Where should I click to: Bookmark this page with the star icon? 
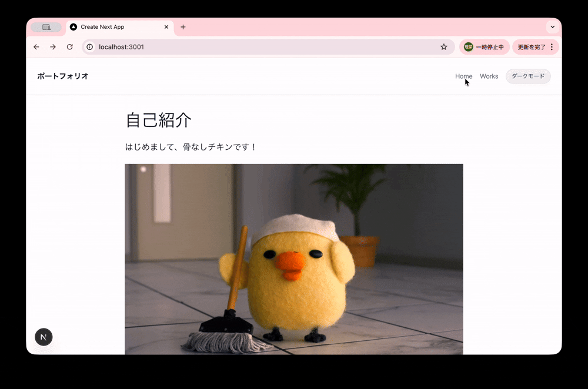tap(444, 47)
